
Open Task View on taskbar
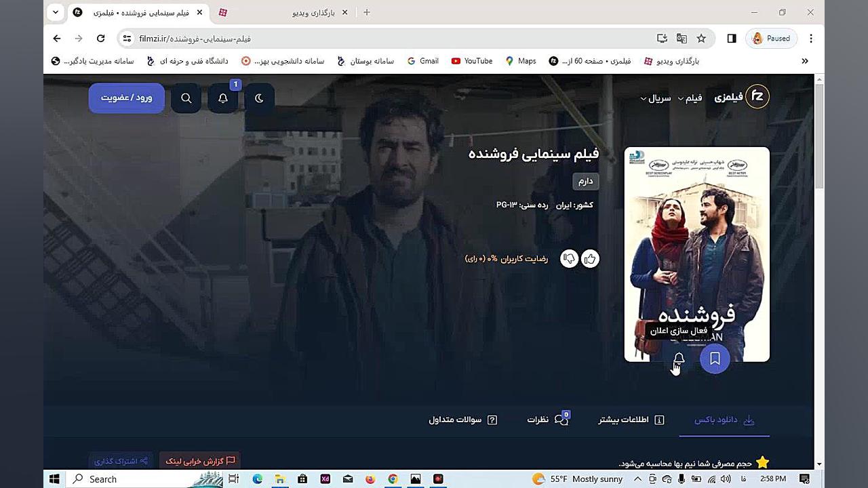tap(233, 479)
